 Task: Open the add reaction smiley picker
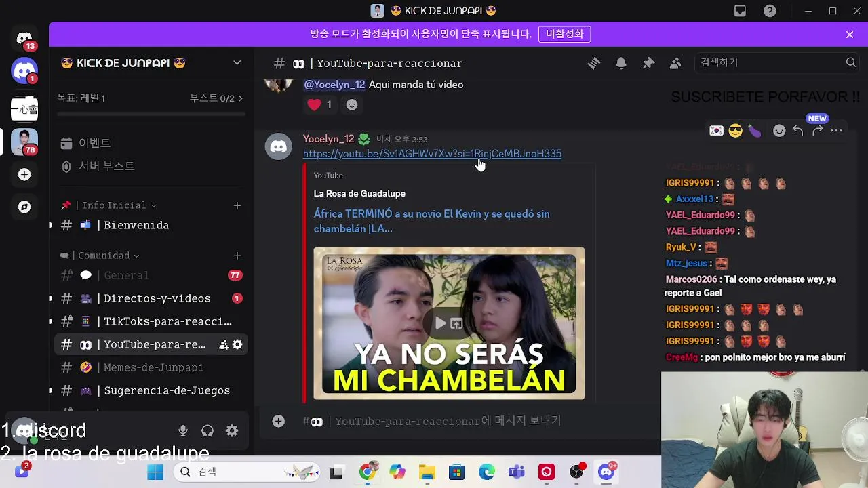[x=779, y=131]
